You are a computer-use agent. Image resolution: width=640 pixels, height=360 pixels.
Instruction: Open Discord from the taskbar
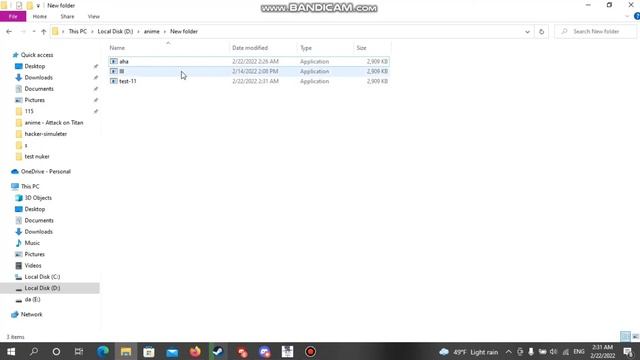coord(264,351)
